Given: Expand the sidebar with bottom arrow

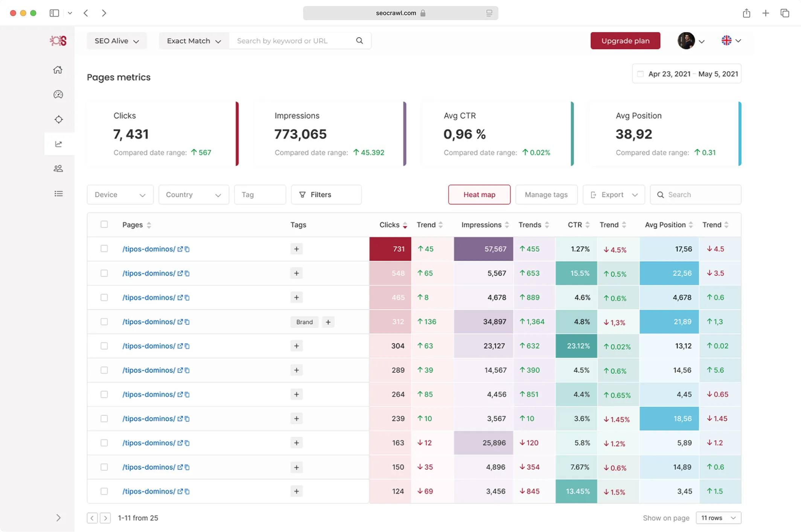Looking at the screenshot, I should point(58,518).
